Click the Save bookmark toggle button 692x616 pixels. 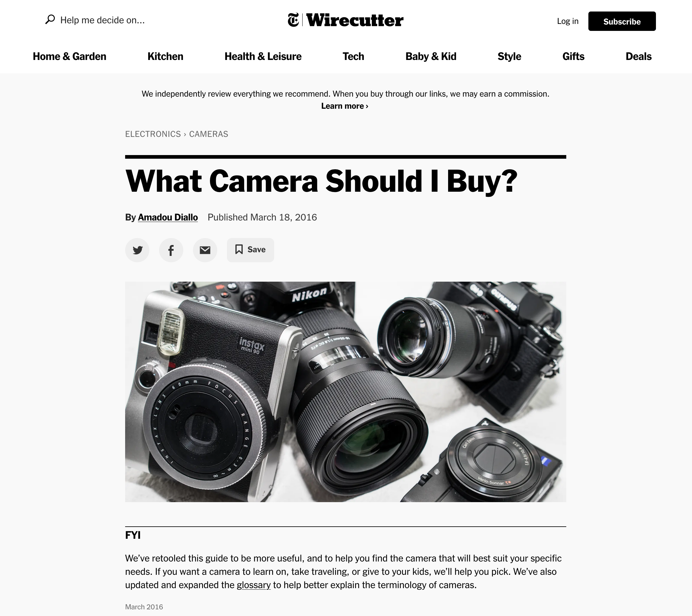[251, 249]
